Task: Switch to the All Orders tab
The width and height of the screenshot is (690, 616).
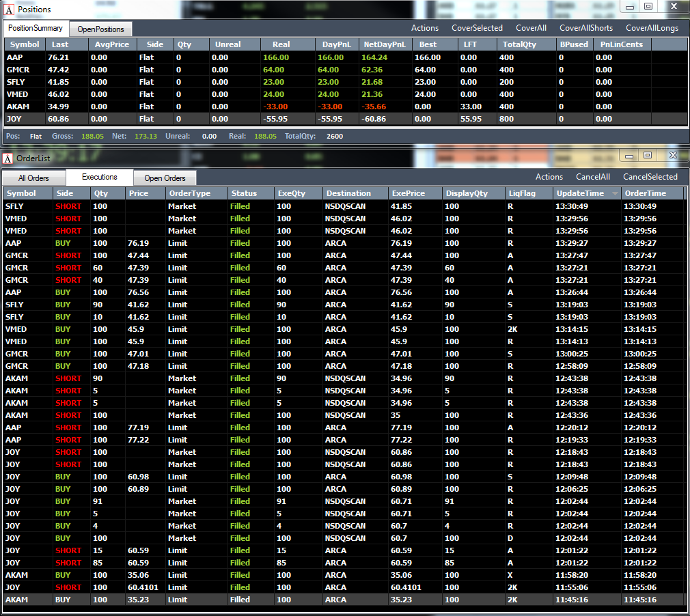Action: pos(33,178)
